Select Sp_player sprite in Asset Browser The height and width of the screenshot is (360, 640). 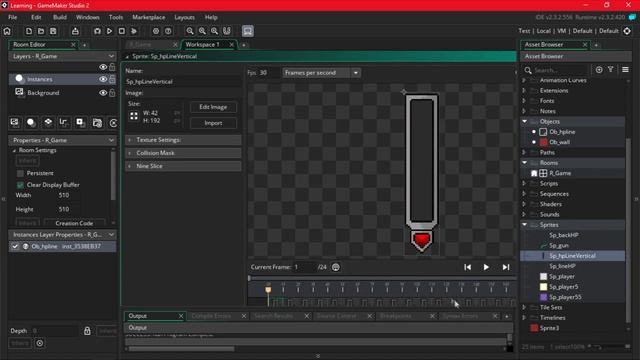coord(562,276)
